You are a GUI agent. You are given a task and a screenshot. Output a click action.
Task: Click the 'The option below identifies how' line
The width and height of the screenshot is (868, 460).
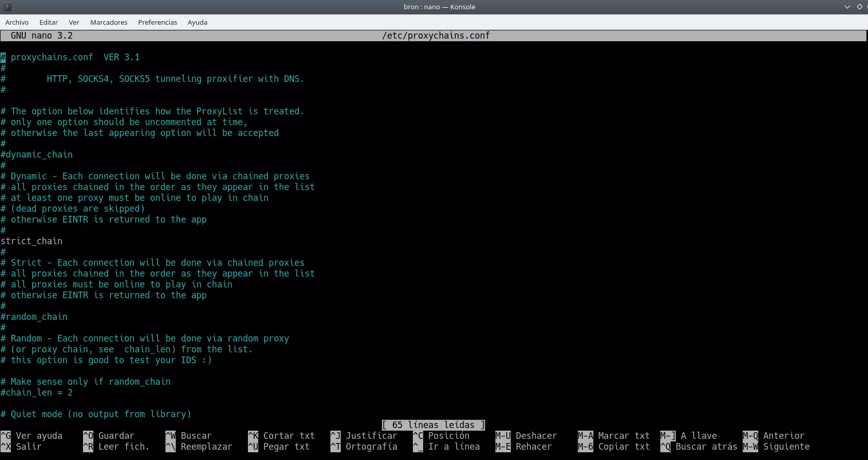(x=153, y=111)
